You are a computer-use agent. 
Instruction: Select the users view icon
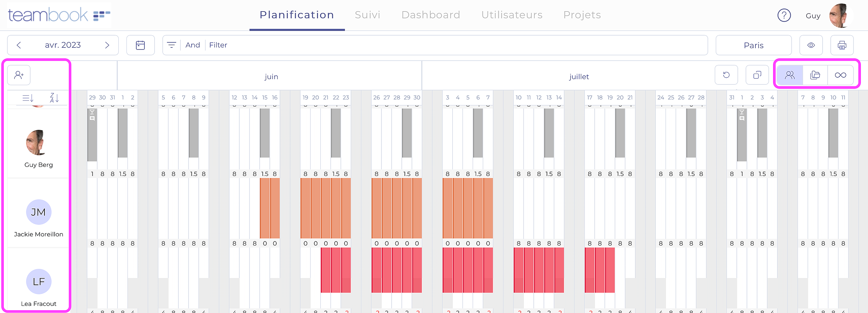coord(790,75)
